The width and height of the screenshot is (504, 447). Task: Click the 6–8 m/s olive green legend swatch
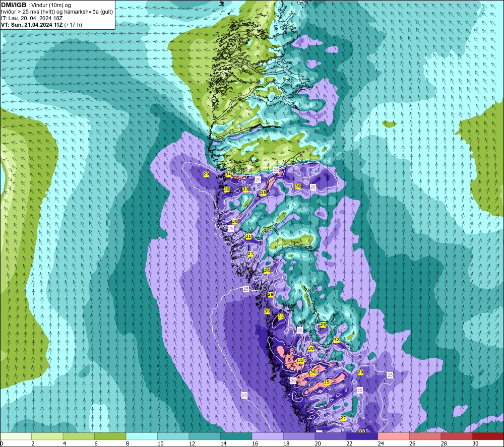(110, 436)
